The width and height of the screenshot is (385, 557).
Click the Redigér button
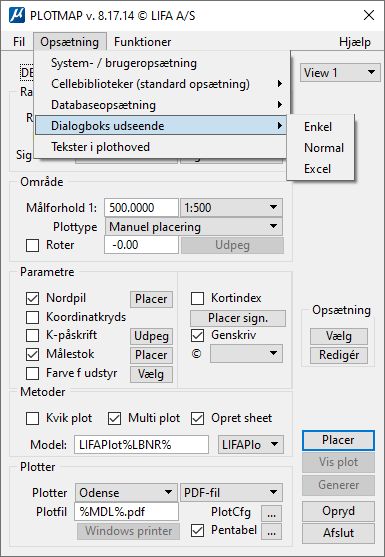(x=339, y=355)
